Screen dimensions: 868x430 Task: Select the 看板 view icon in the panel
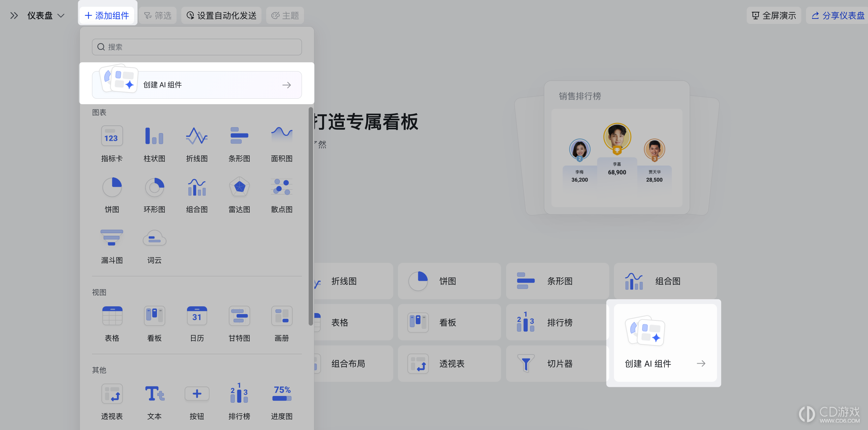click(154, 316)
